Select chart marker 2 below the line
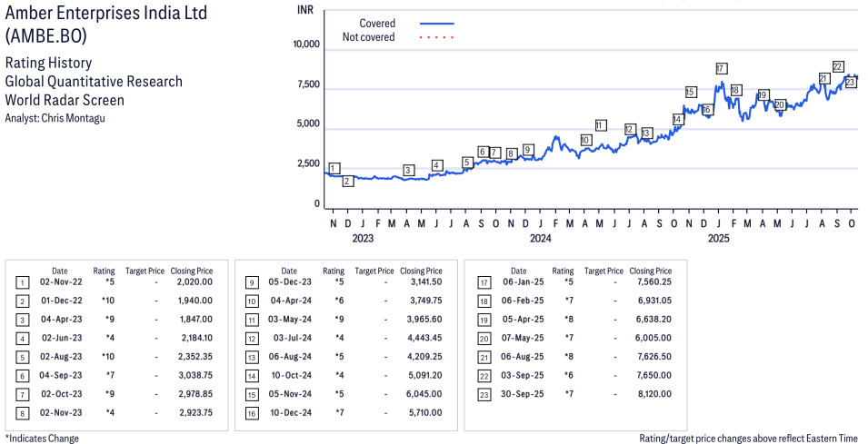Viewport: 868px width, 444px height. [347, 182]
